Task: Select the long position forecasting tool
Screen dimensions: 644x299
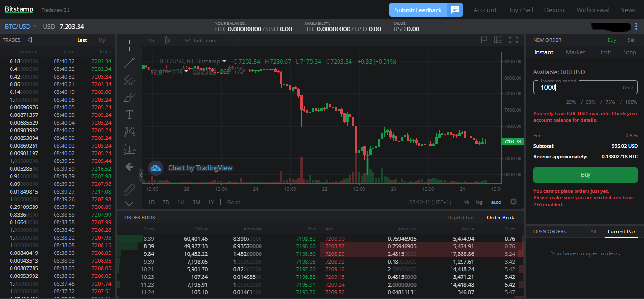Action: (x=129, y=149)
